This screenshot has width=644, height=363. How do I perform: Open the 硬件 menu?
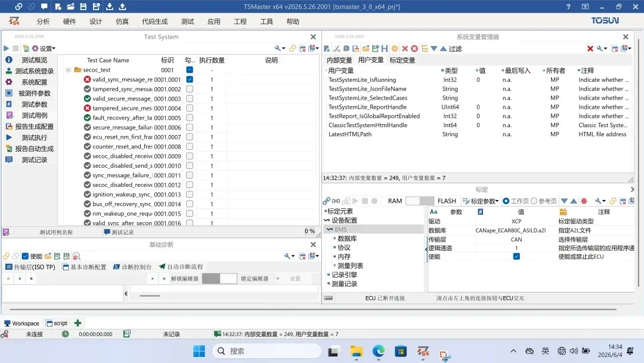69,21
